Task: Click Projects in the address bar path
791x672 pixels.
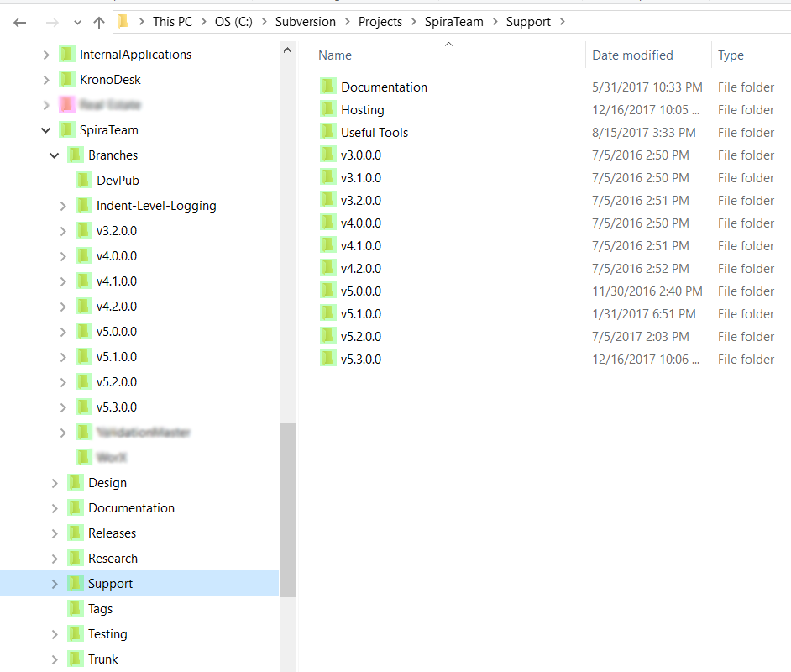Action: click(x=380, y=22)
